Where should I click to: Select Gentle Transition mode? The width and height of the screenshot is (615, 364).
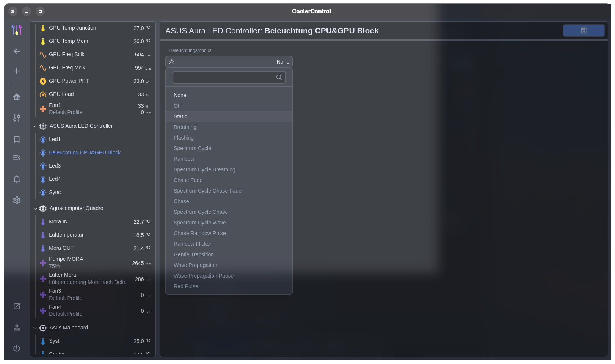[229, 254]
